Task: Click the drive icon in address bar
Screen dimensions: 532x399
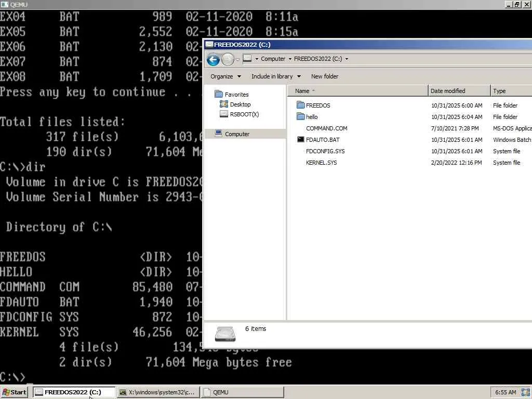Action: coord(247,59)
